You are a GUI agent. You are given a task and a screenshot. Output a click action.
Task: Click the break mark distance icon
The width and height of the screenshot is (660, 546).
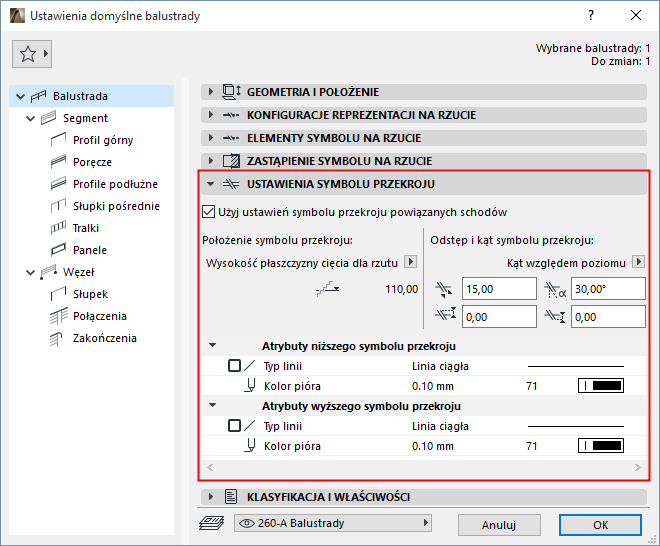pos(444,290)
